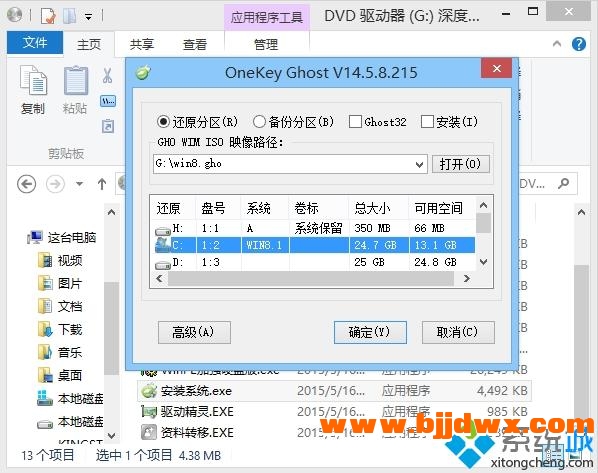Click the search magnifier icon

(x=564, y=183)
